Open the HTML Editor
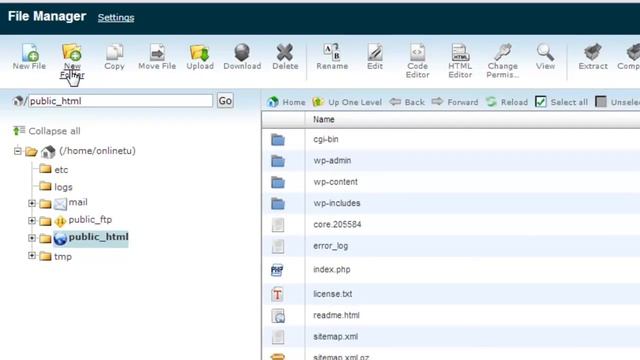Viewport: 640px width, 360px height. pos(460,61)
